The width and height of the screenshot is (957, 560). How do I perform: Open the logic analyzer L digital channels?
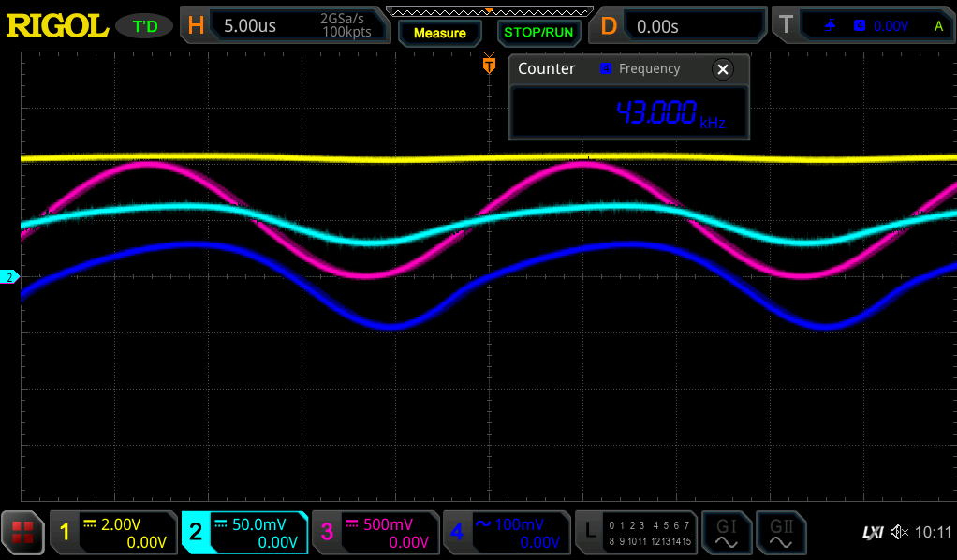(636, 533)
